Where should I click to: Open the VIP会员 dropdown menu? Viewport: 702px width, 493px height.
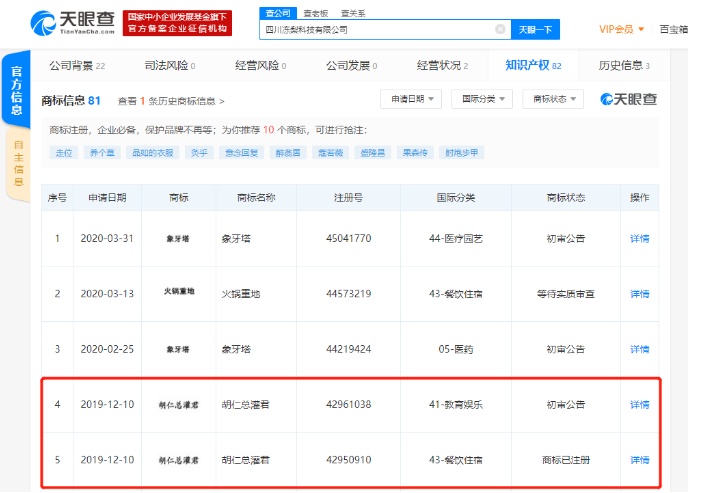(621, 29)
